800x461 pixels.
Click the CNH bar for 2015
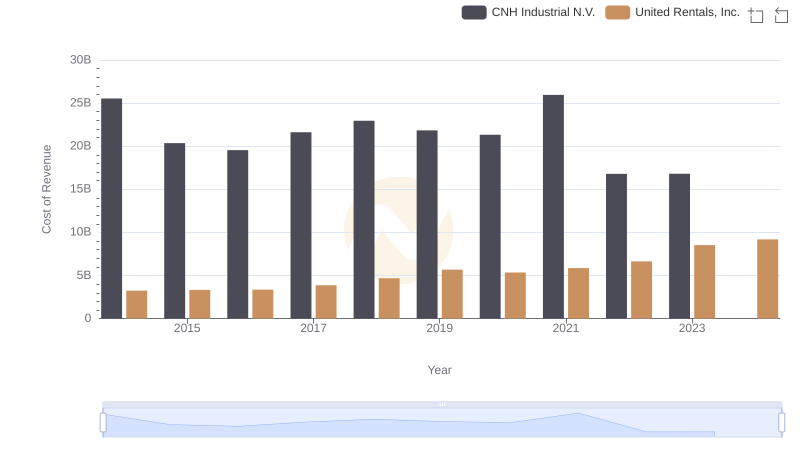pos(174,230)
